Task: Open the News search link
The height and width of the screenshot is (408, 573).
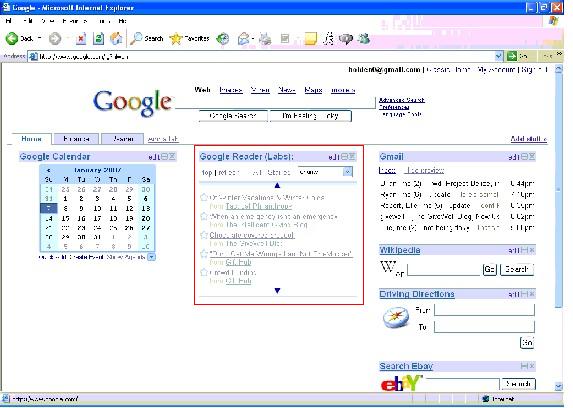Action: click(286, 90)
